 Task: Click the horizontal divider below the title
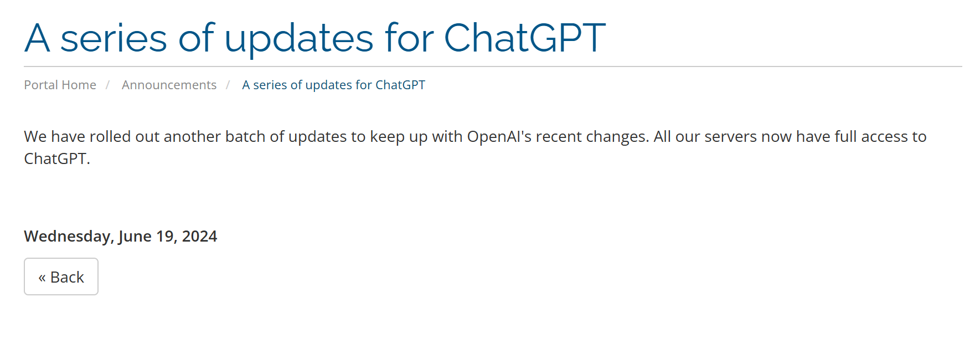(x=493, y=66)
